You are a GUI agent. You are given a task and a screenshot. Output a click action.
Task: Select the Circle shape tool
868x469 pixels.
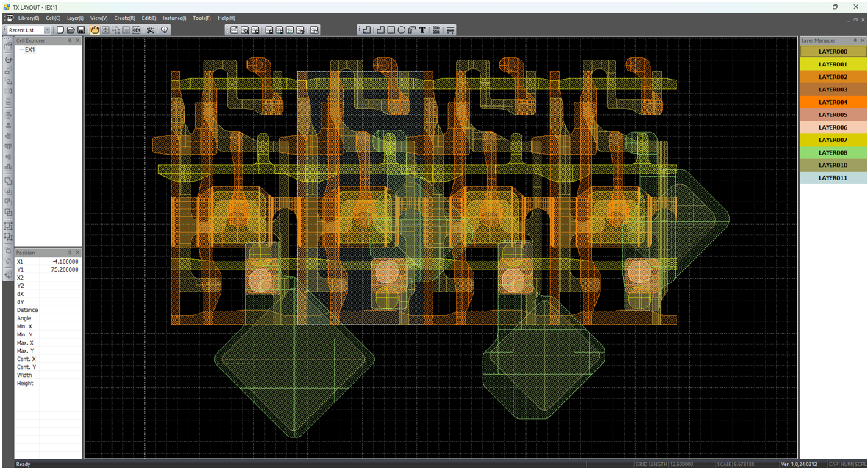click(402, 30)
